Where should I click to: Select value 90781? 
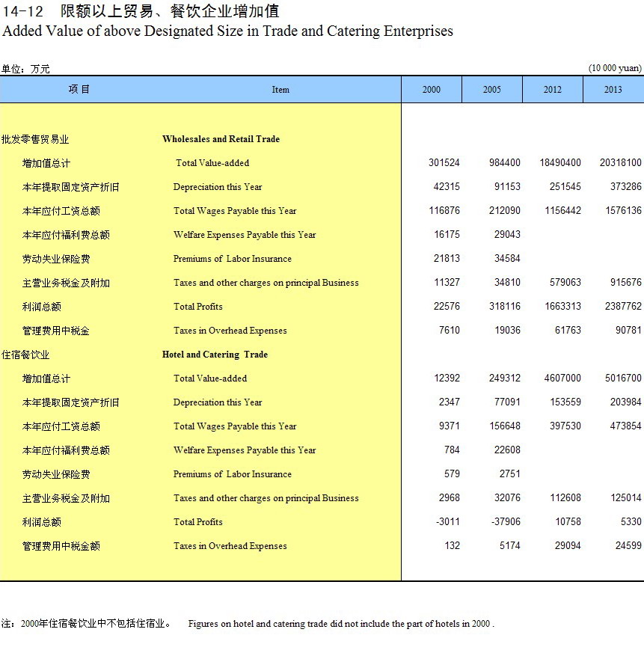click(x=628, y=331)
